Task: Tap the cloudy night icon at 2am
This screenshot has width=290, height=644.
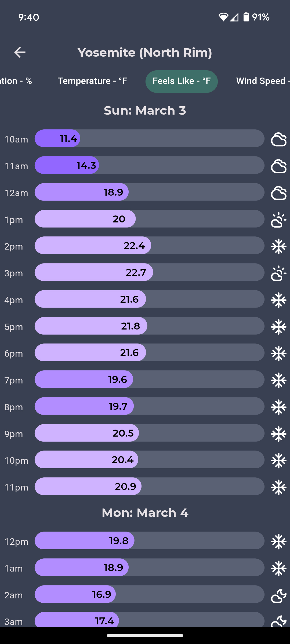Action: [278, 595]
